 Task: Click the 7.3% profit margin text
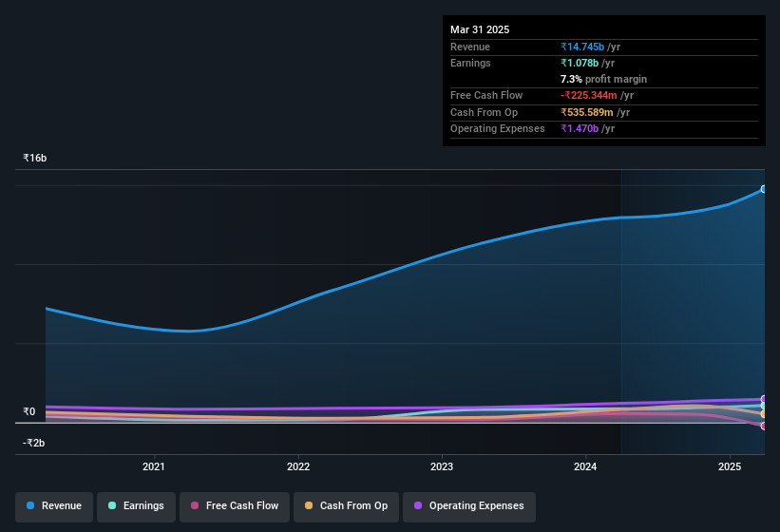[604, 79]
